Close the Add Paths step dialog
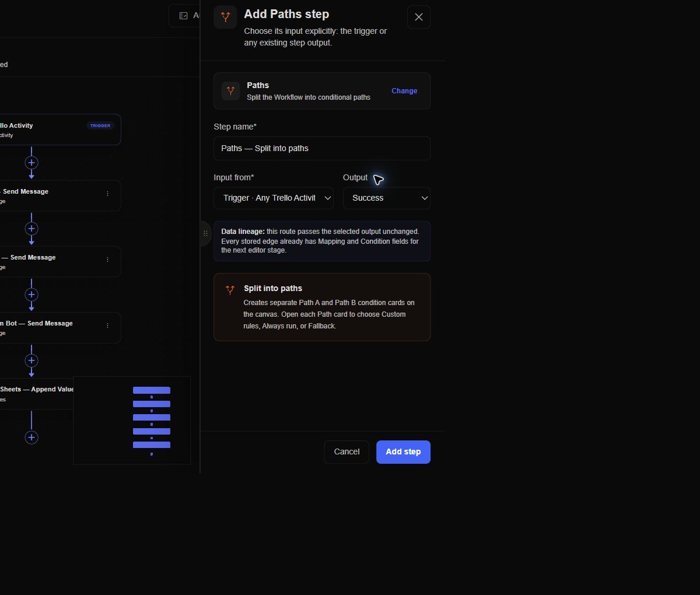Screen dimensions: 700x595 419,17
